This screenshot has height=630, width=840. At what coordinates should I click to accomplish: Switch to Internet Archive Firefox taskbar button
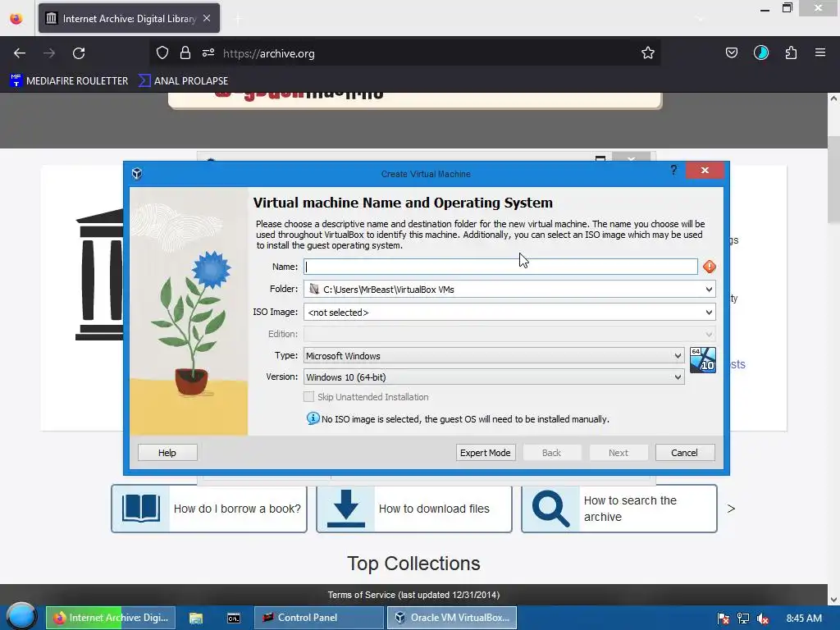tap(110, 618)
